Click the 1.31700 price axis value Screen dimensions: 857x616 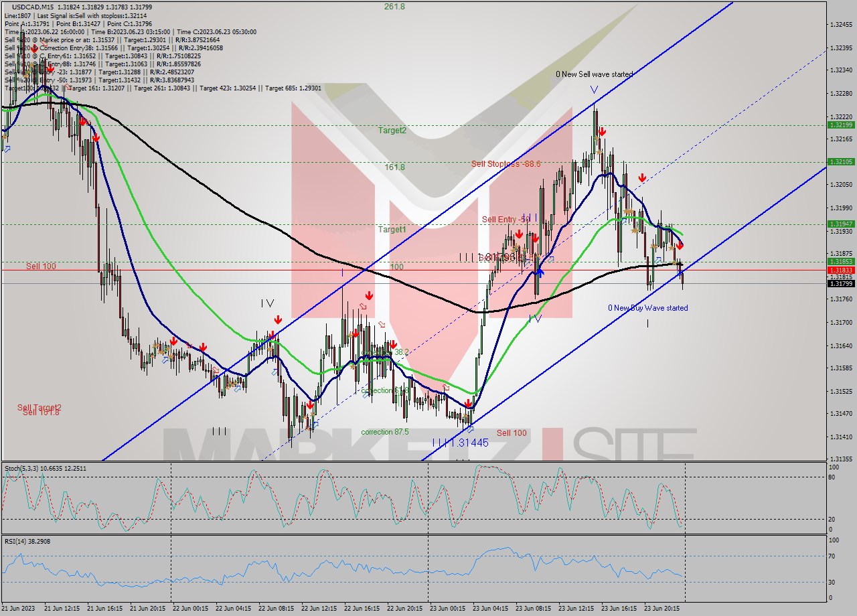pos(840,322)
